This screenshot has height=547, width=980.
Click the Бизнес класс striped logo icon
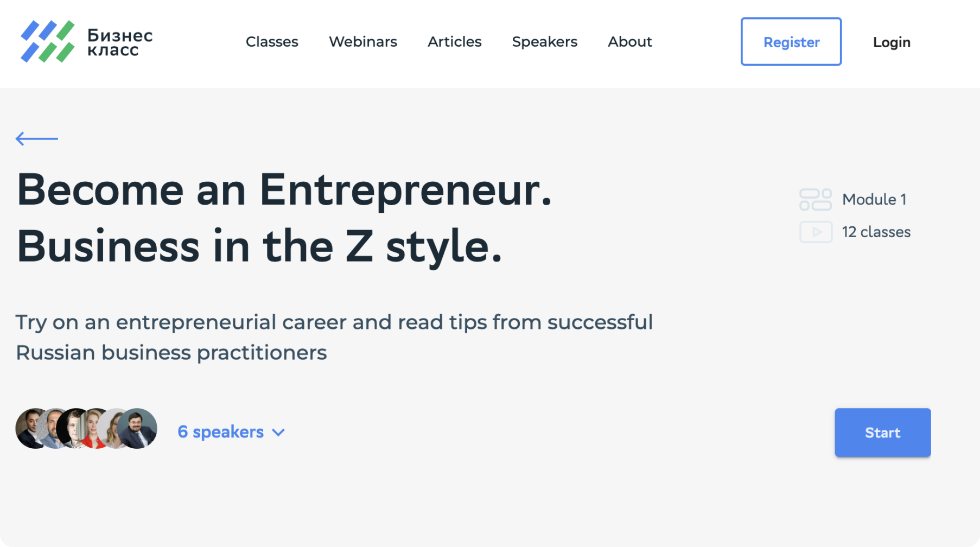tap(48, 41)
